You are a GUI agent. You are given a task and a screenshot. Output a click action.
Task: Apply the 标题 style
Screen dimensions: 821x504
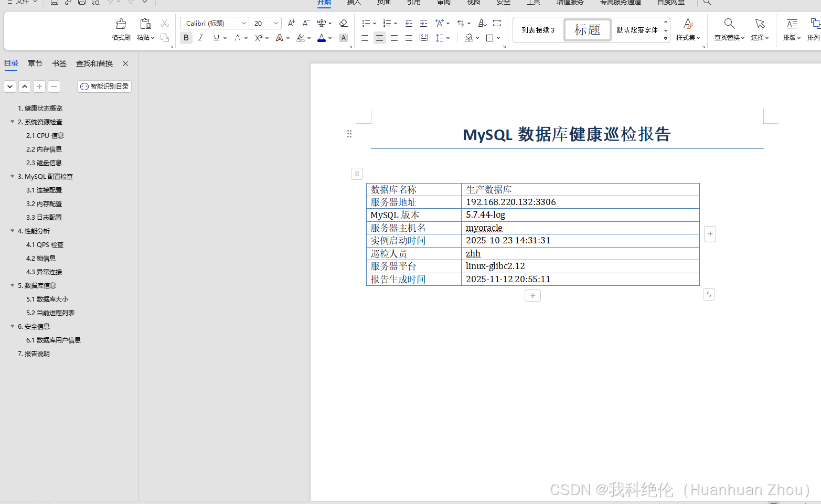(x=588, y=30)
